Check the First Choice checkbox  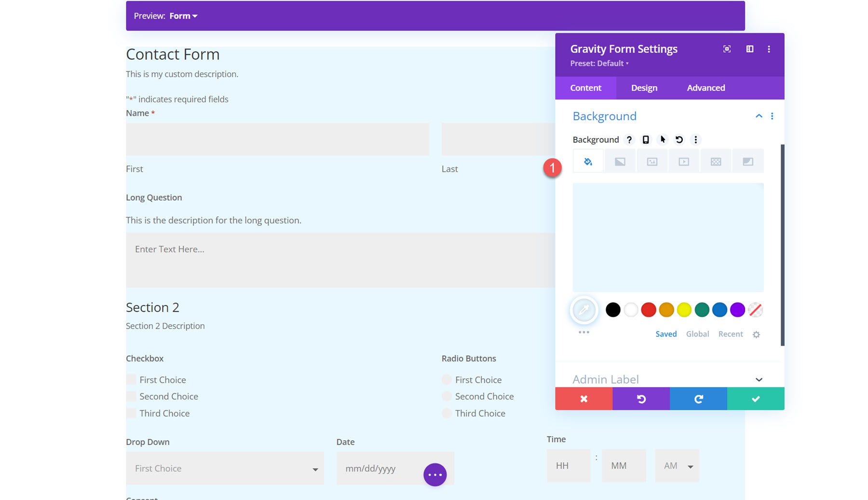(x=131, y=379)
